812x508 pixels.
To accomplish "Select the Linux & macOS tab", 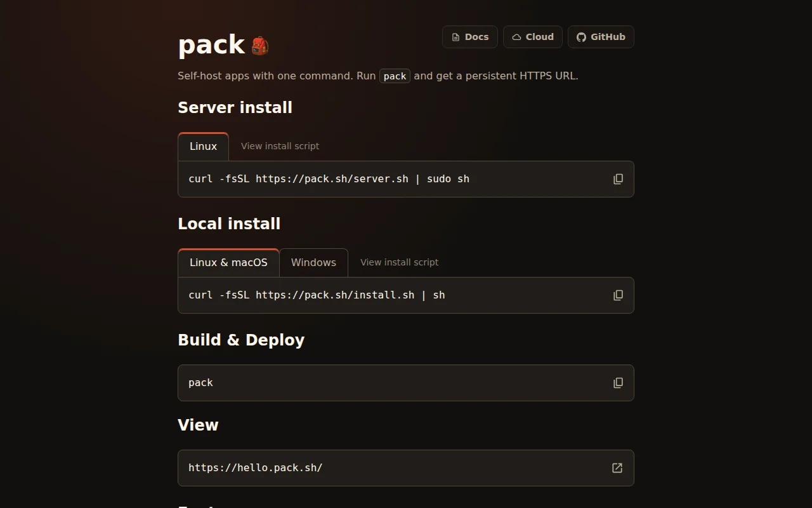I will point(228,263).
